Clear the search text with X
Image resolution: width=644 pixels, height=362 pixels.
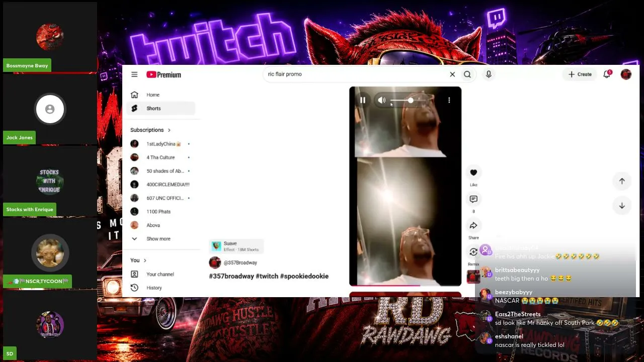click(452, 74)
